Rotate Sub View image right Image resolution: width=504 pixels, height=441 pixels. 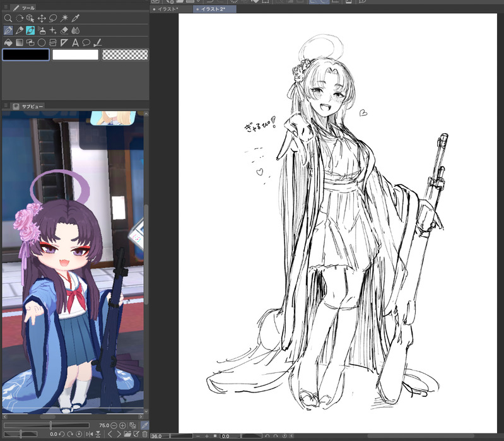click(70, 434)
